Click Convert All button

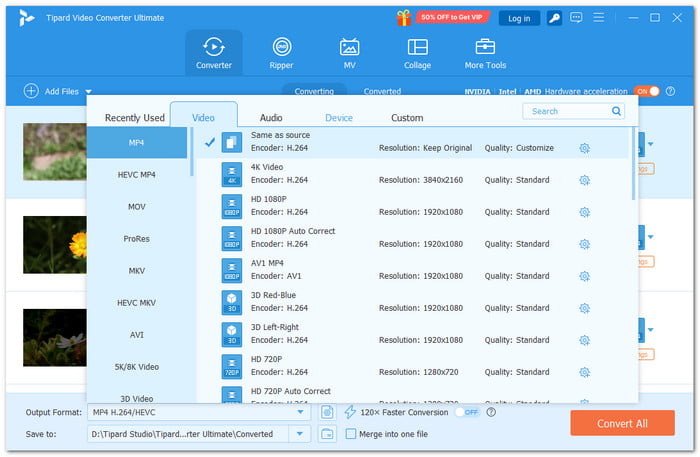click(x=622, y=423)
